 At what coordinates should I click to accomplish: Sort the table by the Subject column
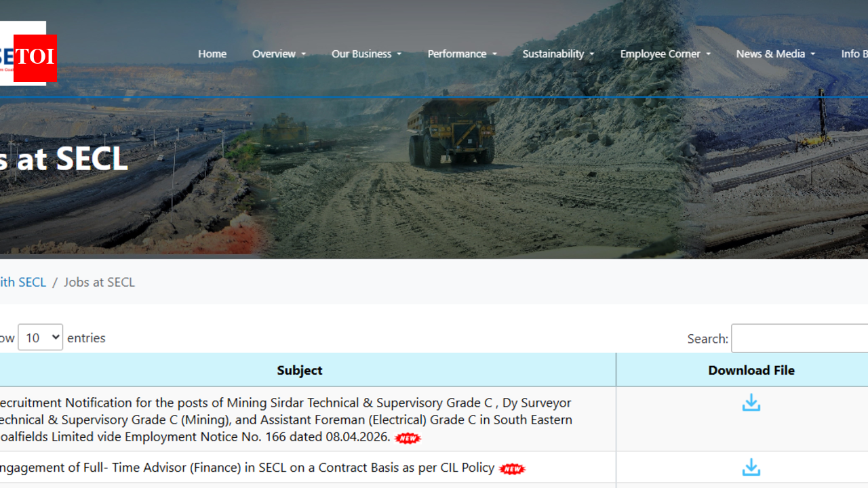click(300, 370)
